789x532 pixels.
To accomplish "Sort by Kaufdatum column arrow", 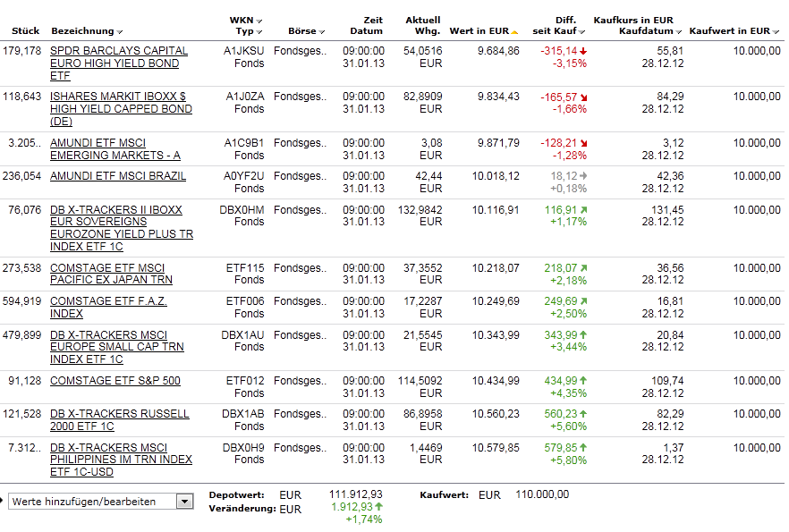I will point(678,31).
